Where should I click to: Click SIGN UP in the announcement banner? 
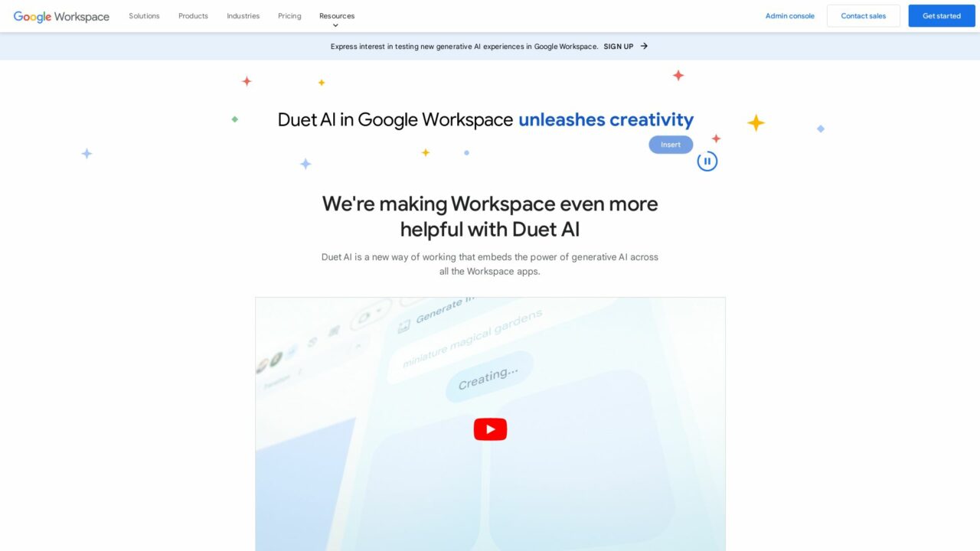coord(619,46)
